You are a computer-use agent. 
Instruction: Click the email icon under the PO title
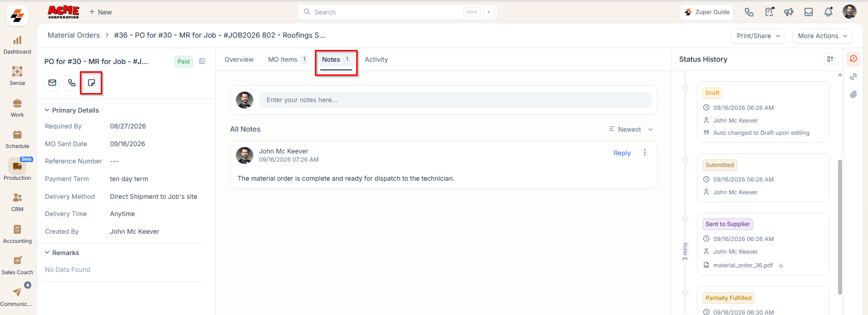(x=52, y=83)
